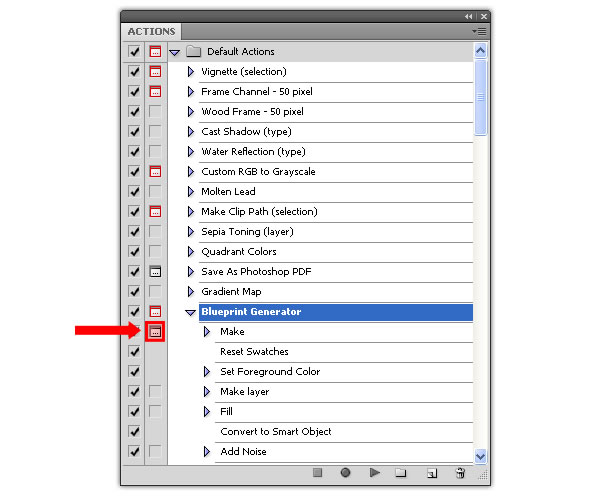Image resolution: width=600 pixels, height=501 pixels.
Task: Uncheck the Default Actions set checkbox
Action: click(134, 52)
